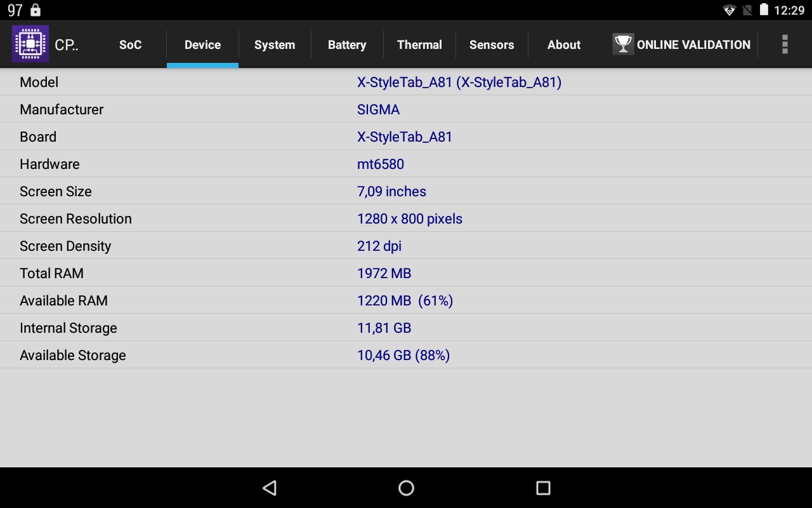Go to the Battery tab

[347, 45]
